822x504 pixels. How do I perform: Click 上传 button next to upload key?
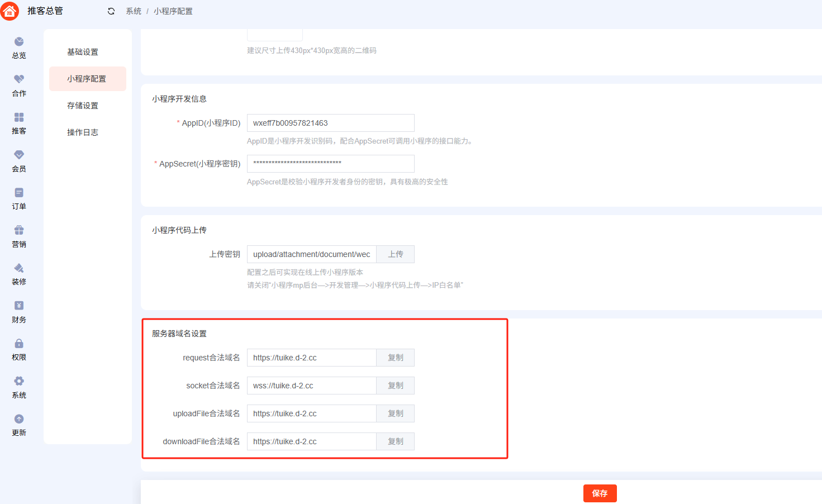coord(396,254)
